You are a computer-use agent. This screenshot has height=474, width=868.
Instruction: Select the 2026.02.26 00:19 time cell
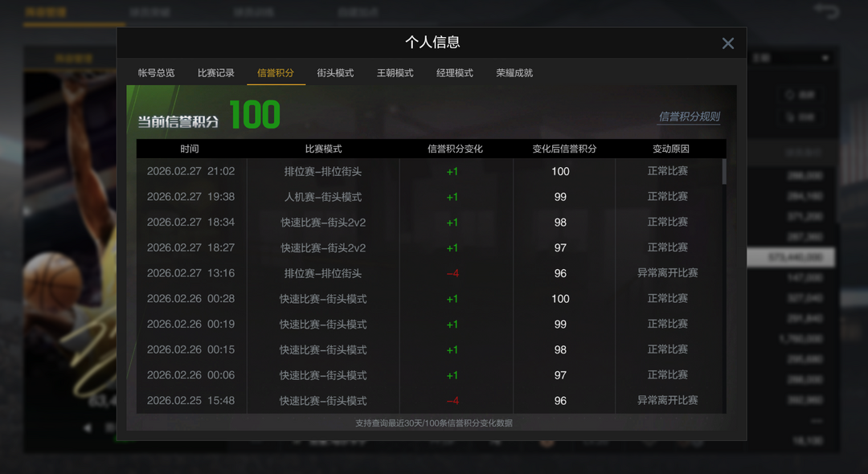pos(191,324)
